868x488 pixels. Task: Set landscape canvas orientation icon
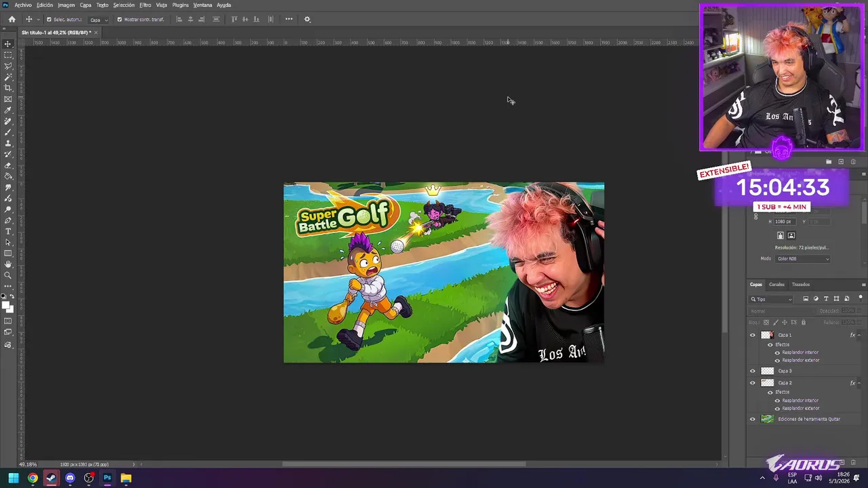(791, 235)
